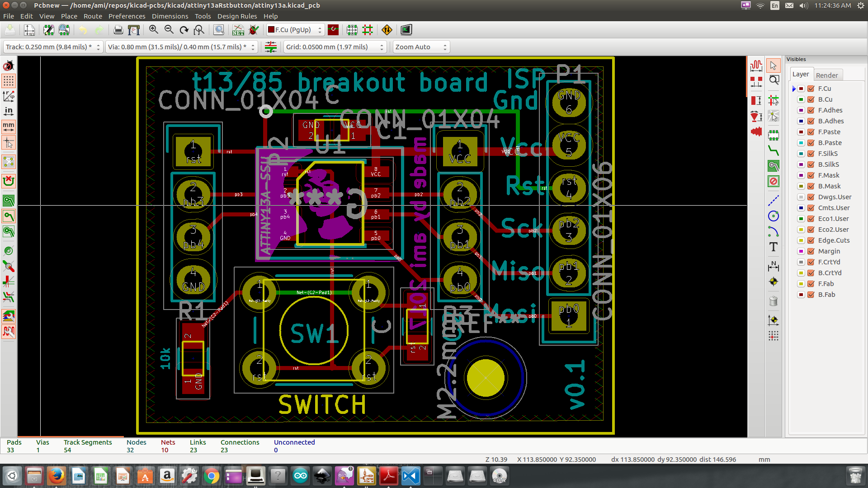The width and height of the screenshot is (868, 488).
Task: Click the F.Paste layer color swatch
Action: point(801,132)
